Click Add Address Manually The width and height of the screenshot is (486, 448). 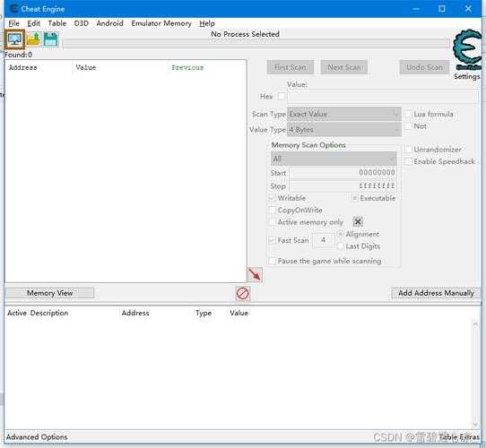coord(436,293)
